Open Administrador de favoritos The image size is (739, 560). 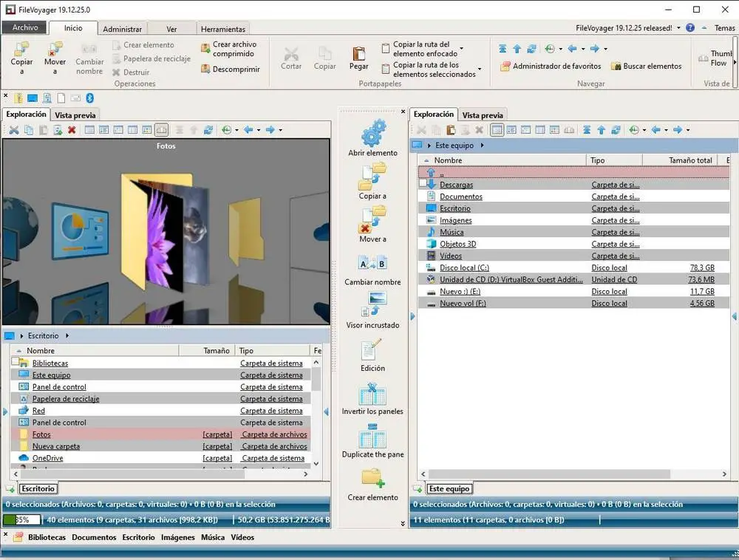pyautogui.click(x=551, y=66)
